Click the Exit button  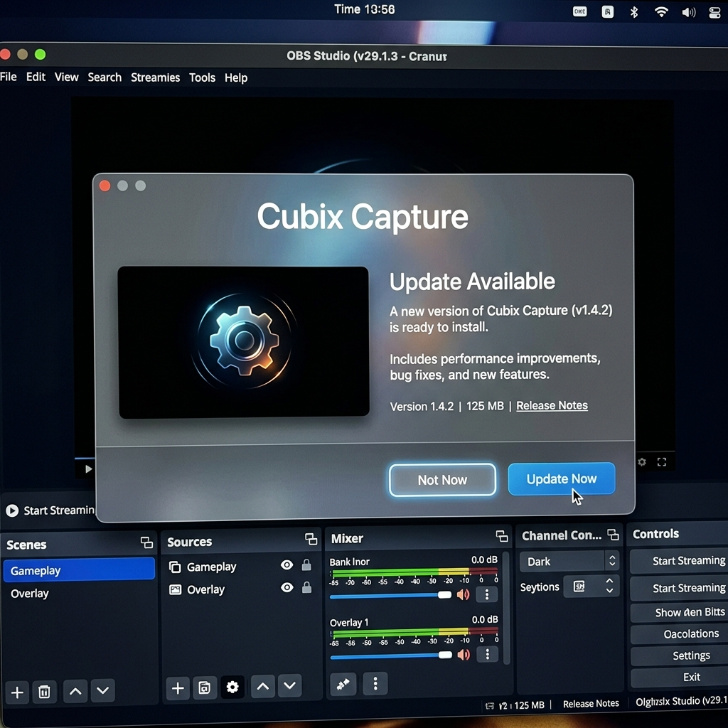[x=679, y=677]
